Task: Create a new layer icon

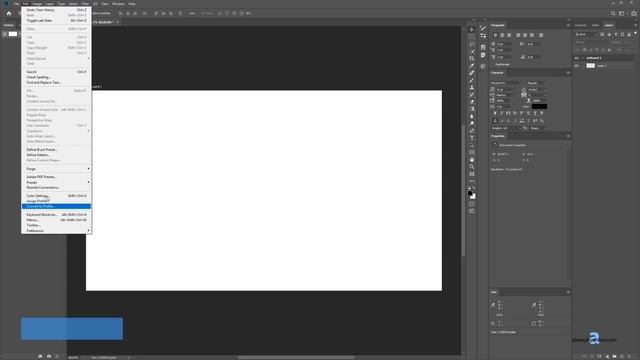Action: click(x=622, y=356)
